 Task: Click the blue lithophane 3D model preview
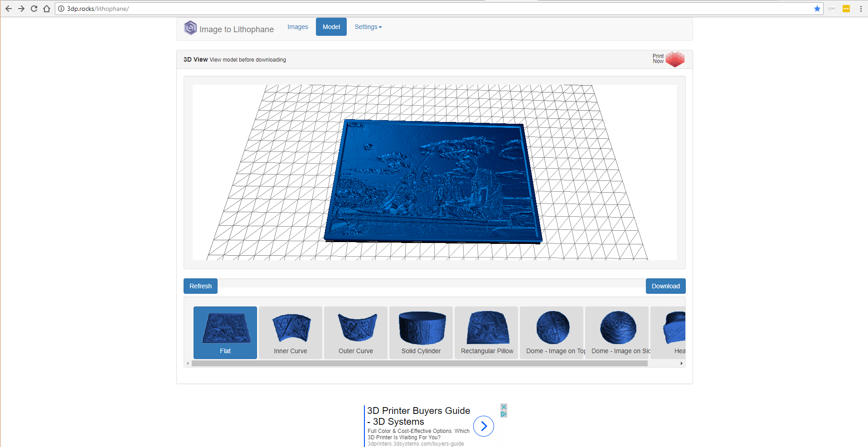point(433,181)
